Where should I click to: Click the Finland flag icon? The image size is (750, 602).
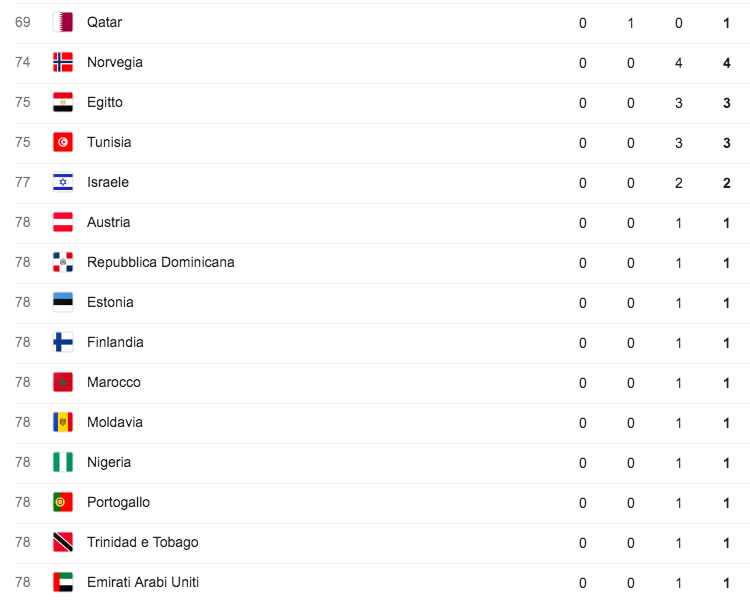coord(63,342)
